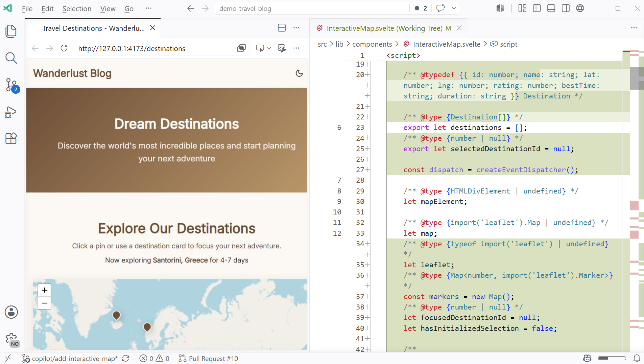Viewport: 644px width, 364px height.
Task: Toggle dark mode on Wanderlust Blog
Action: [299, 73]
